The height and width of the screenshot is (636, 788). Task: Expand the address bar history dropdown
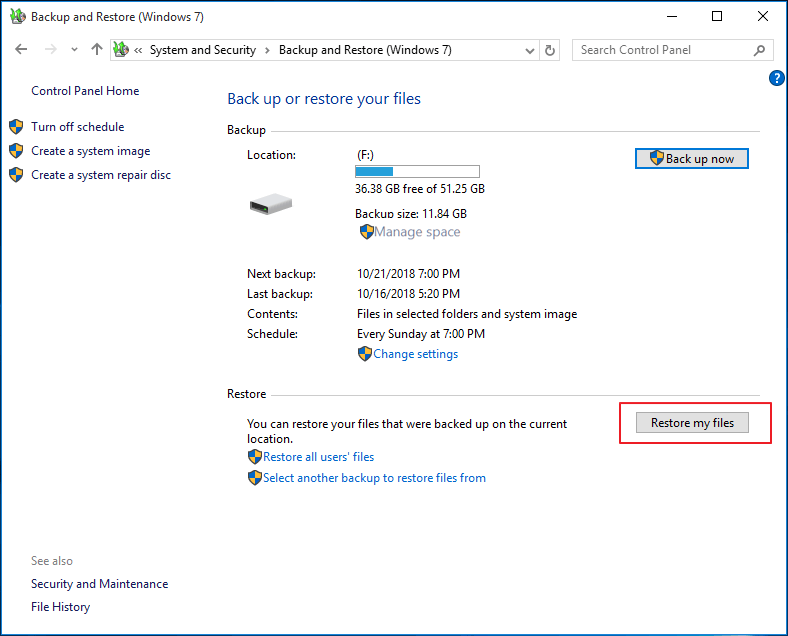pyautogui.click(x=529, y=50)
